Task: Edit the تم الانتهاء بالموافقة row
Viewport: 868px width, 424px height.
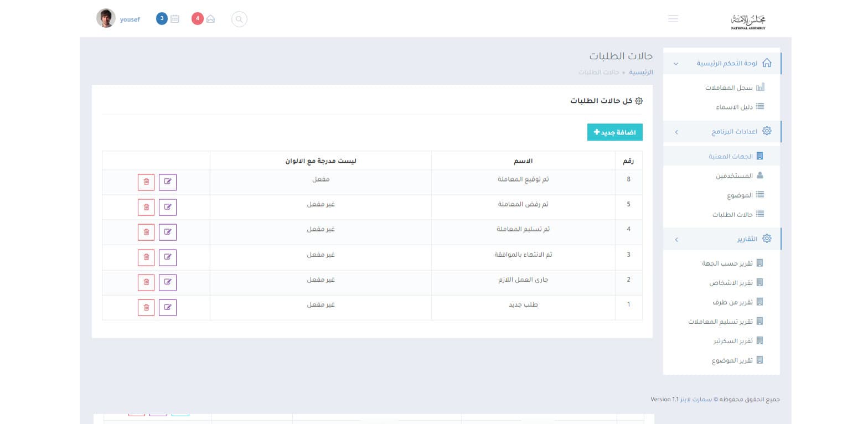Action: pyautogui.click(x=168, y=257)
